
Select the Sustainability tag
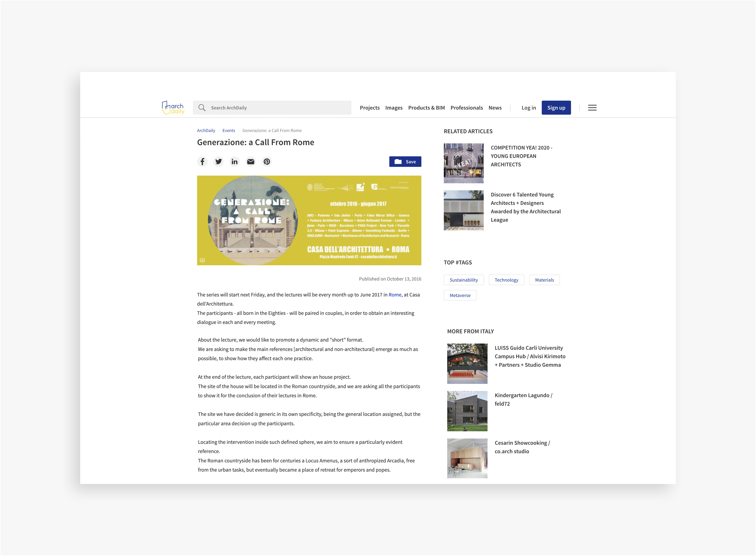(x=463, y=280)
